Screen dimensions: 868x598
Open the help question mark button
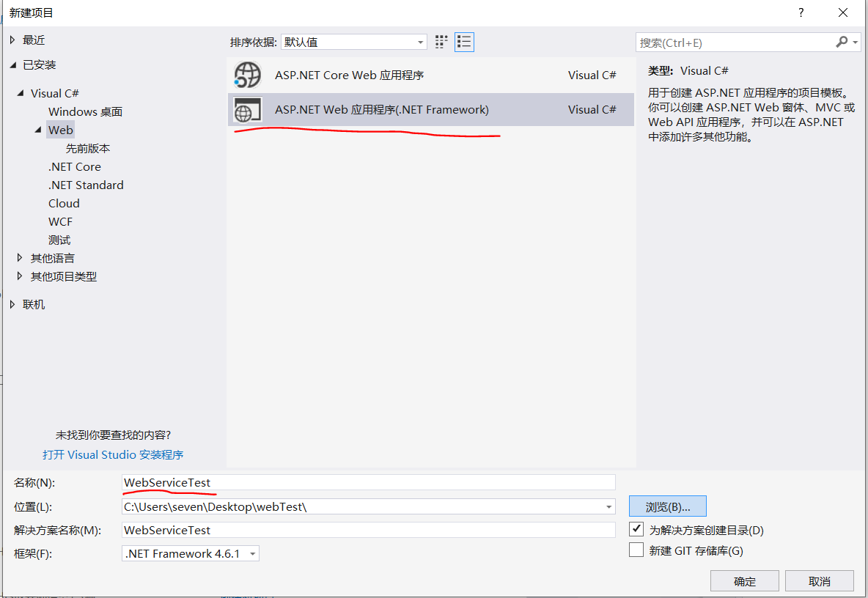pos(801,12)
